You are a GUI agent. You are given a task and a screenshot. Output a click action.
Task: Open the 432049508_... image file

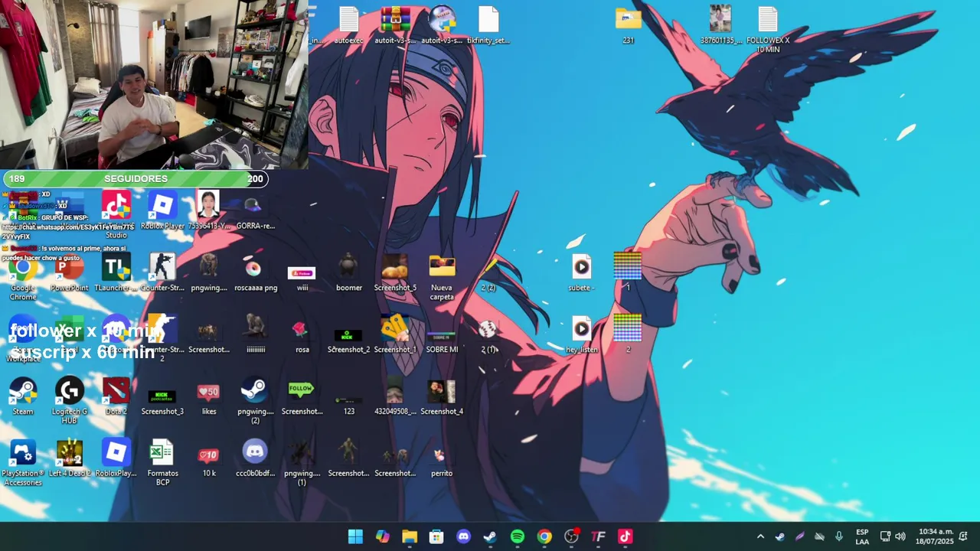[x=395, y=396]
